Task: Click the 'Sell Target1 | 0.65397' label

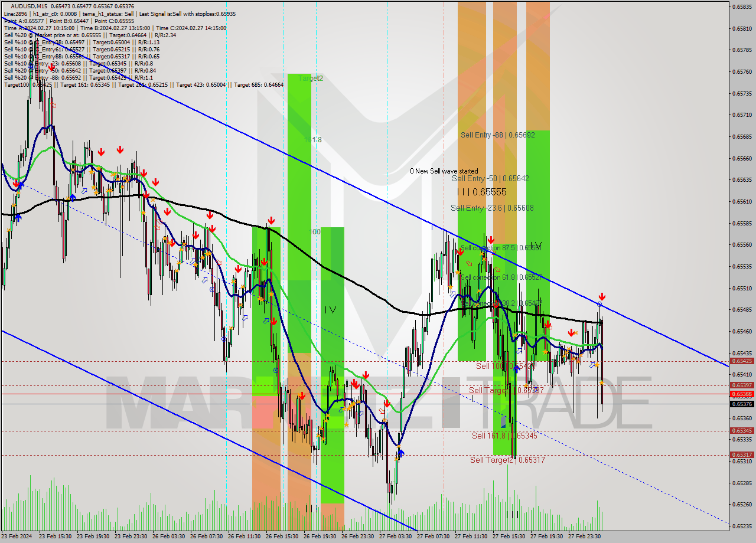Action: (x=506, y=390)
